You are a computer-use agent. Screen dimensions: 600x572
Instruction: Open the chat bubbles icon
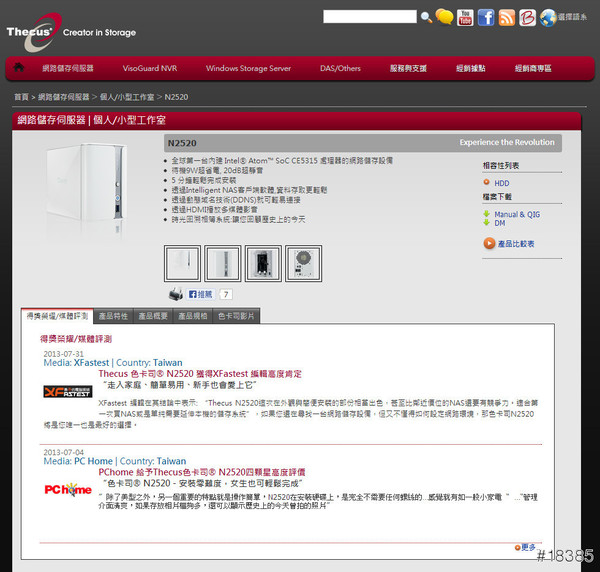pyautogui.click(x=444, y=17)
